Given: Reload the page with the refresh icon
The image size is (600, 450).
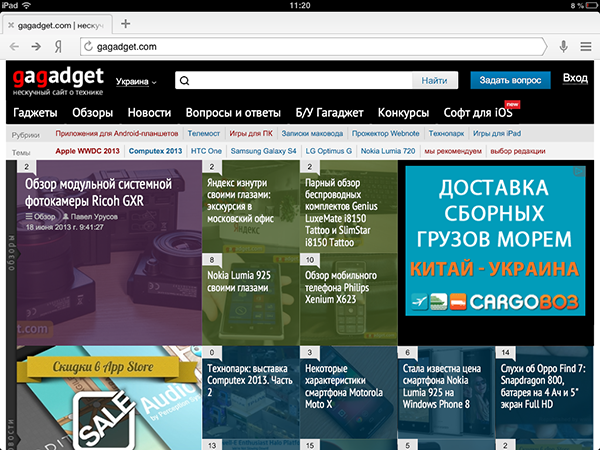Looking at the screenshot, I should coord(88,46).
